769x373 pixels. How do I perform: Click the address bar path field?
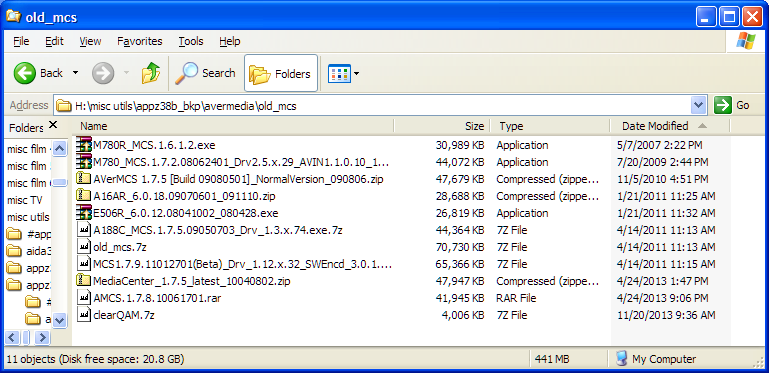[x=373, y=105]
